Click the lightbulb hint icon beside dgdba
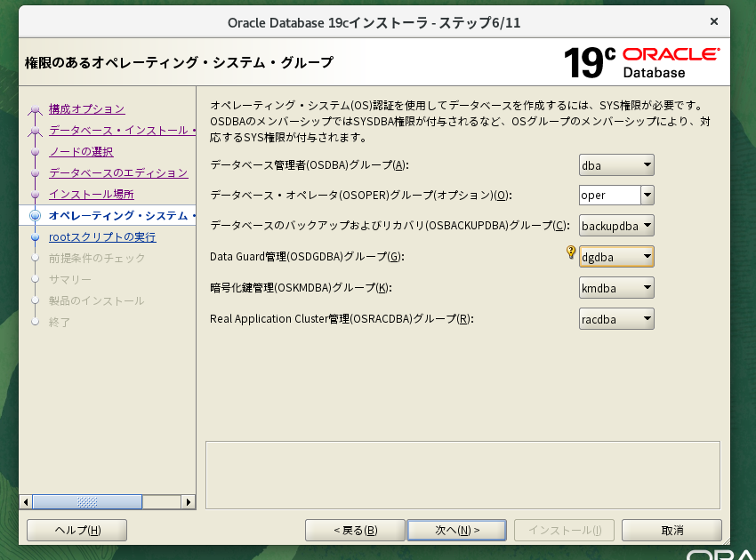Image resolution: width=756 pixels, height=560 pixels. [571, 252]
